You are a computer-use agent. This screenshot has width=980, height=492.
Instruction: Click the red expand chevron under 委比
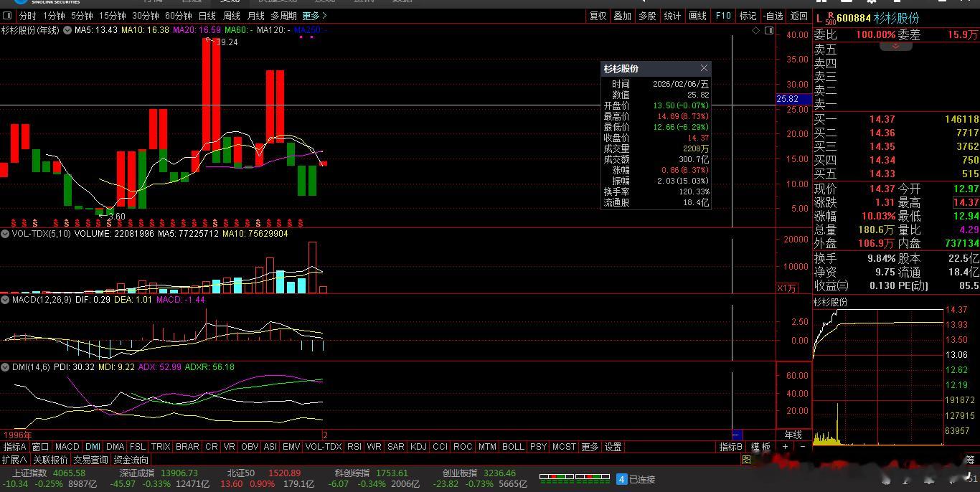pos(895,46)
